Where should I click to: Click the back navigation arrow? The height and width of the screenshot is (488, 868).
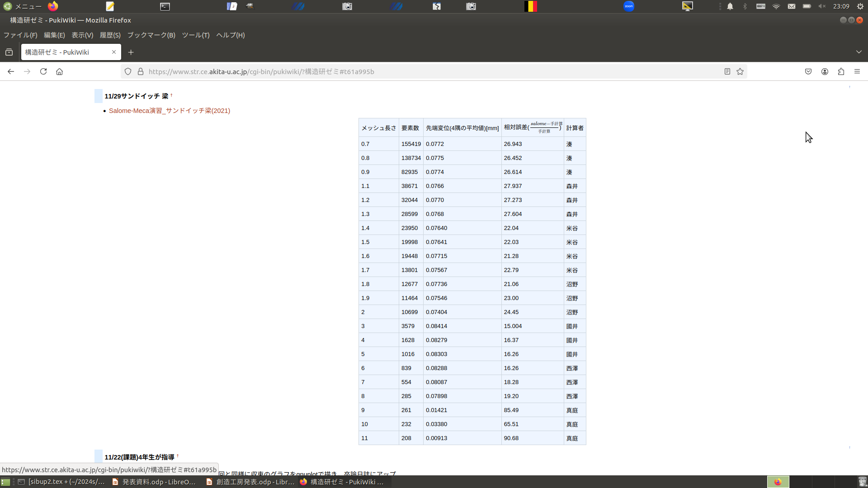pos(11,71)
